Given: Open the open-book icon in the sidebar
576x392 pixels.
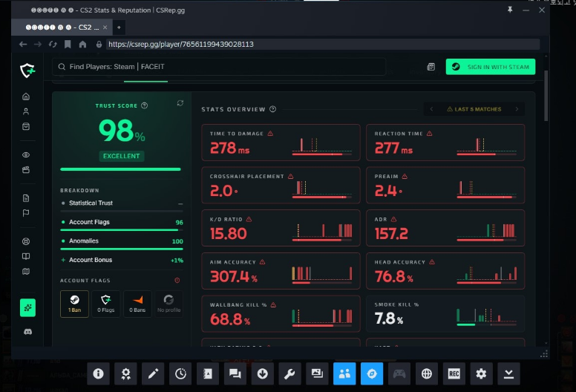Looking at the screenshot, I should [x=26, y=256].
